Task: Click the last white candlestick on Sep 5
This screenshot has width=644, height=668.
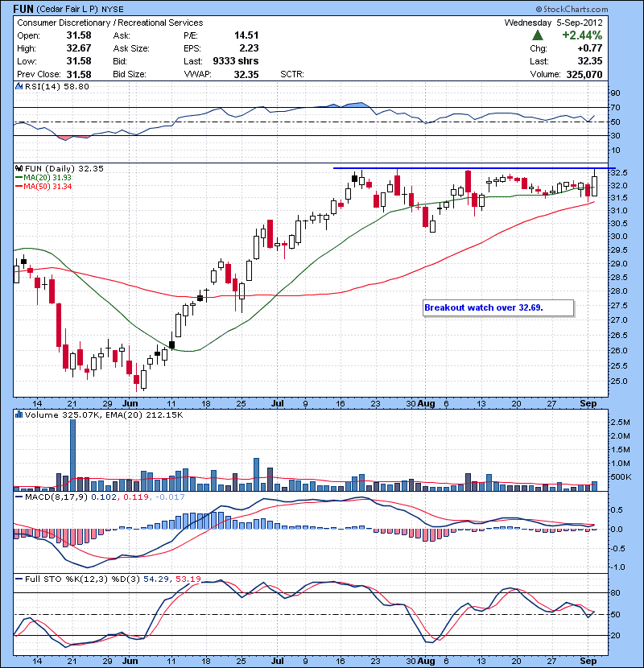Action: (x=595, y=186)
